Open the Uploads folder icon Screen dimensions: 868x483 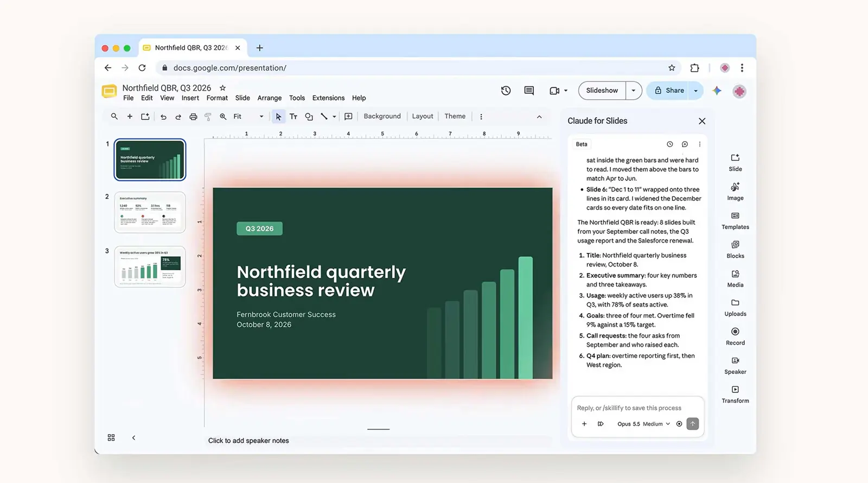735,303
